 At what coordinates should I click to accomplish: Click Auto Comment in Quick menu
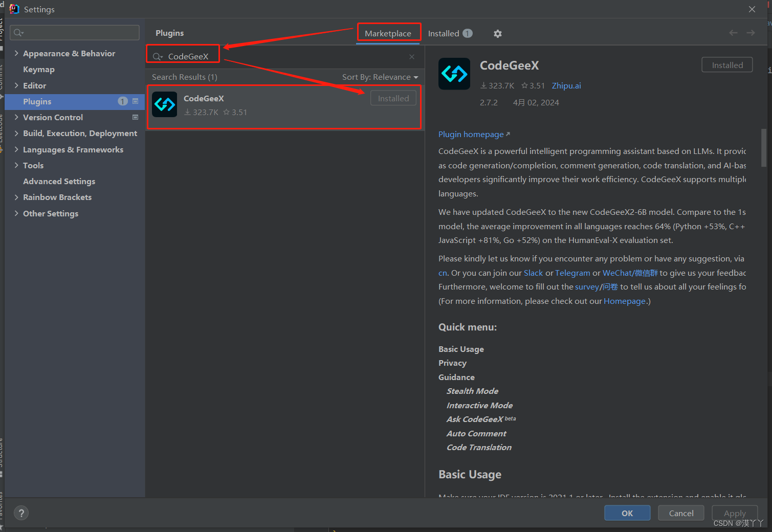click(476, 433)
